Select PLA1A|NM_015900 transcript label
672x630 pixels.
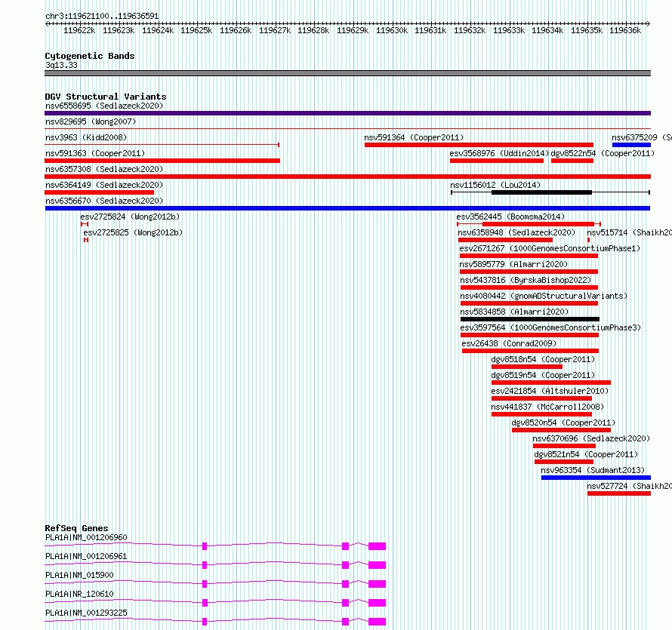click(79, 575)
